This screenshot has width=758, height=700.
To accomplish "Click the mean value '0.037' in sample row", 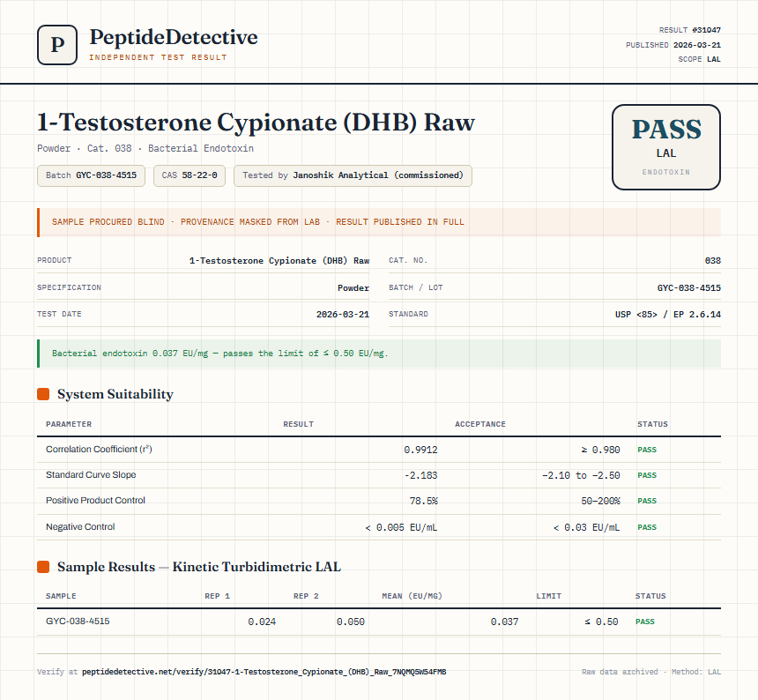I will click(x=504, y=622).
